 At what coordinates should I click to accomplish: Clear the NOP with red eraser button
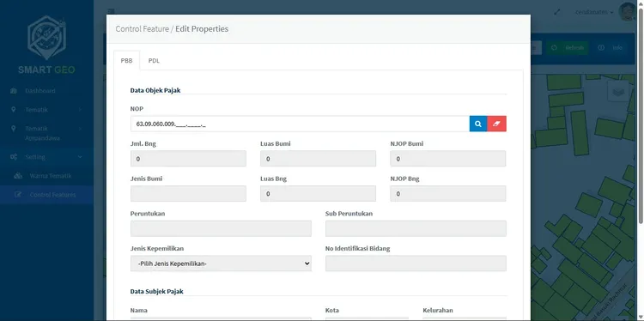pyautogui.click(x=496, y=124)
